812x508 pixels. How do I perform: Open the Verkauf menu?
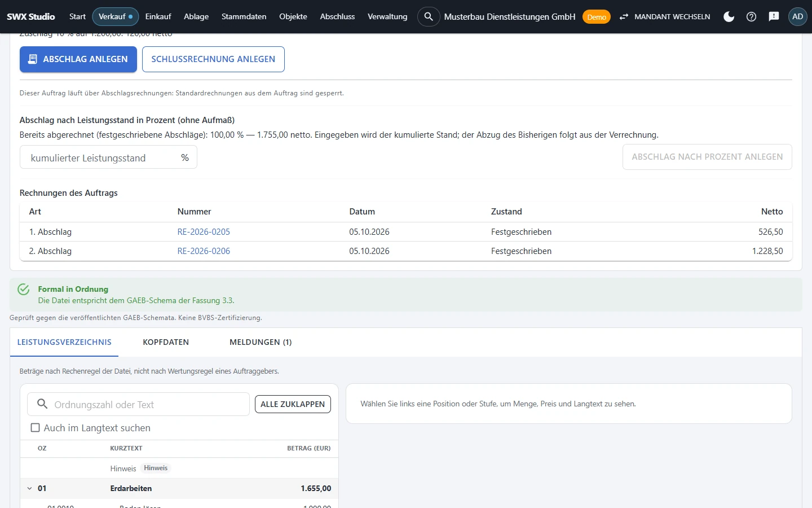[115, 16]
